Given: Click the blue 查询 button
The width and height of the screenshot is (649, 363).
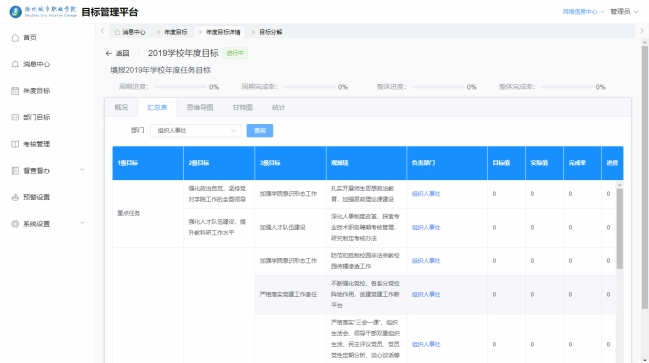Looking at the screenshot, I should (260, 130).
